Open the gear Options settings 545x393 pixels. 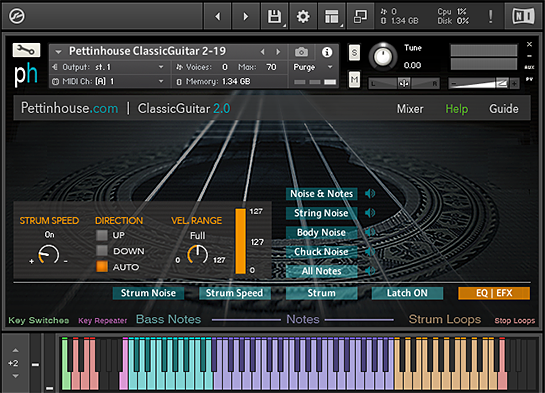303,16
